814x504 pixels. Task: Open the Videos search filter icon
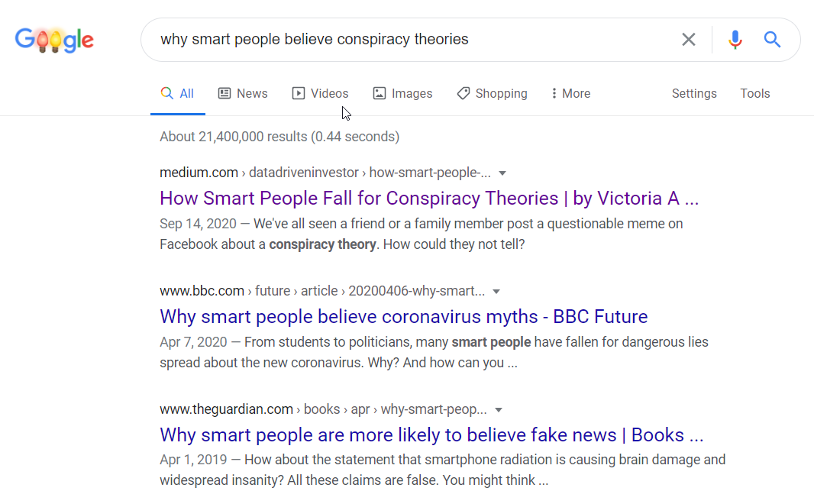coord(297,92)
